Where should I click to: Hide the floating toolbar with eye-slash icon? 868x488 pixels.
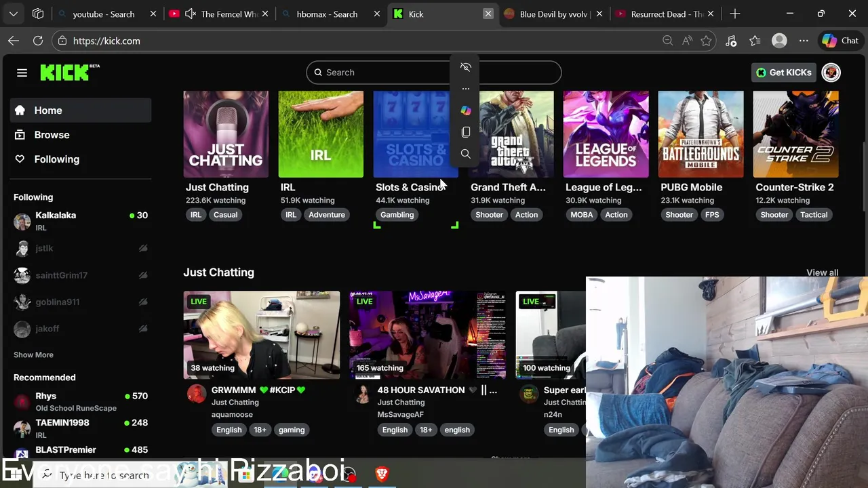click(466, 67)
